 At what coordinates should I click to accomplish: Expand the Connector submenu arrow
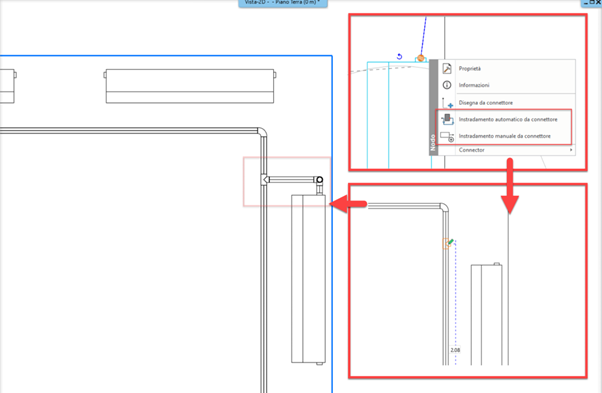[x=571, y=150]
